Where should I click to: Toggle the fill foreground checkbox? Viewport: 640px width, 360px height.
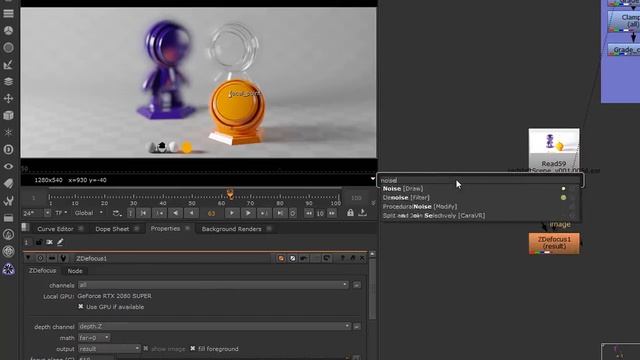tap(193, 349)
